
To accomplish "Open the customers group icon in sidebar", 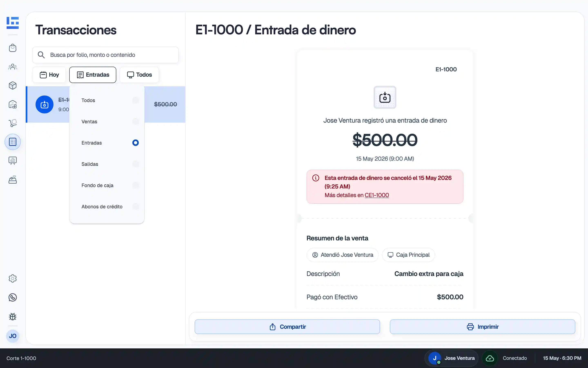I will pos(13,67).
